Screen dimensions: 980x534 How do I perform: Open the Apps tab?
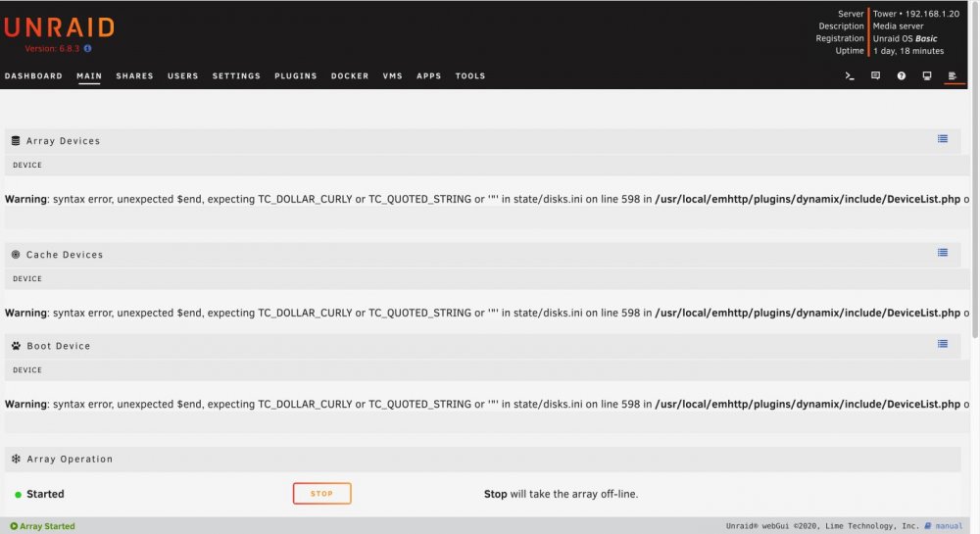coord(429,75)
